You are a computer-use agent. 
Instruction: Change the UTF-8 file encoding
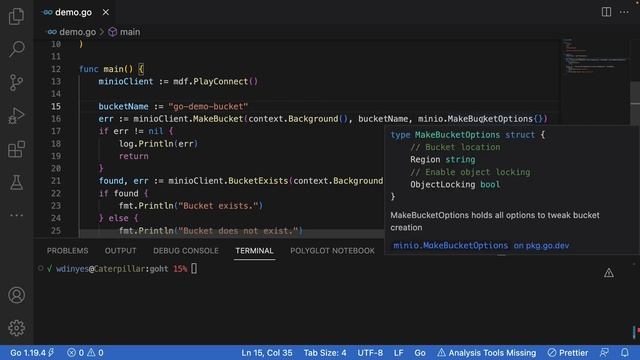370,353
